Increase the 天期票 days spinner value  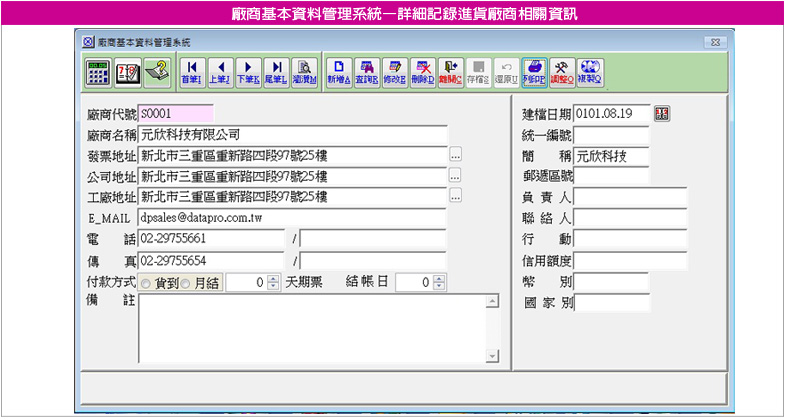(273, 279)
